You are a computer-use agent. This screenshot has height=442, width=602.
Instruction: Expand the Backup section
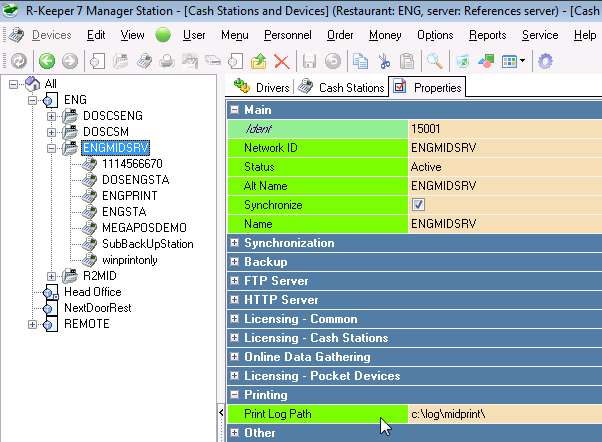pos(234,262)
